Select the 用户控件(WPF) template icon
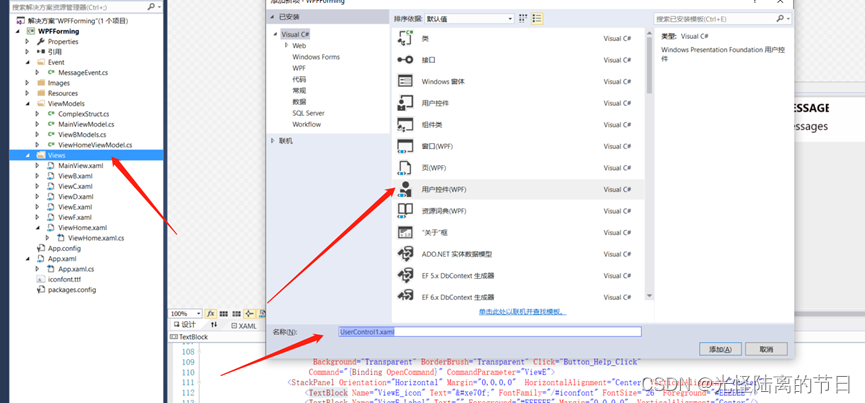Image resolution: width=865 pixels, height=403 pixels. [405, 189]
